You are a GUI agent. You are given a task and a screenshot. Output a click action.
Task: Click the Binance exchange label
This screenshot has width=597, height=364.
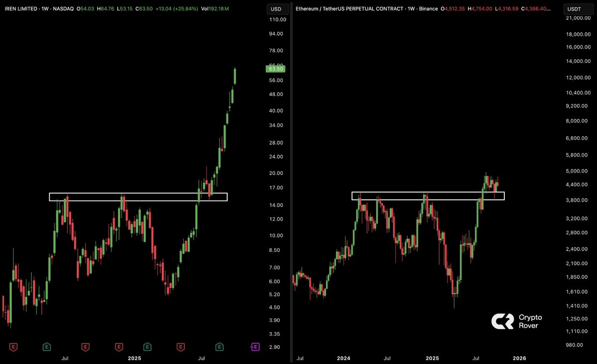point(428,9)
